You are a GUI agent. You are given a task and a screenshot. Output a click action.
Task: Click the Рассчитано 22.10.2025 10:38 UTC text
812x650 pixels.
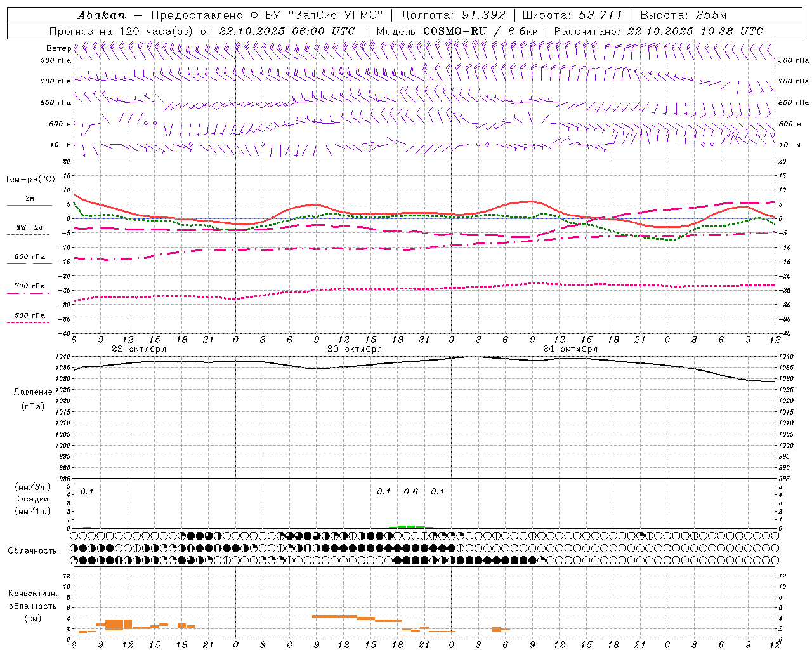[x=658, y=31]
